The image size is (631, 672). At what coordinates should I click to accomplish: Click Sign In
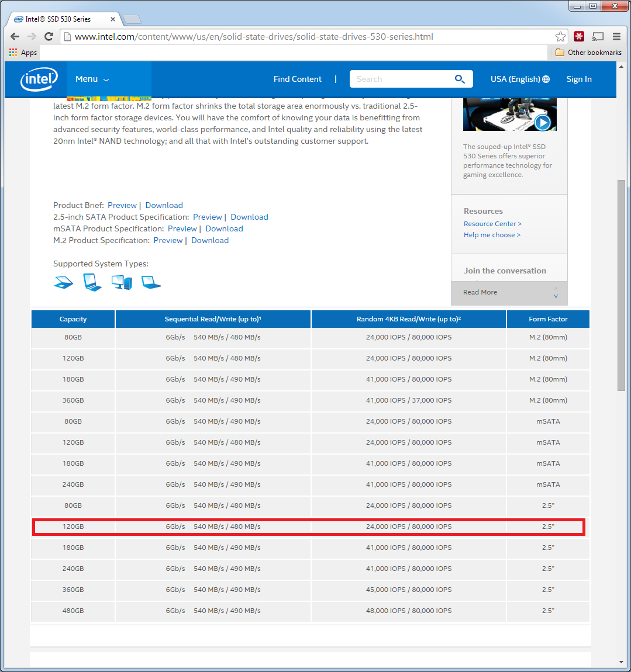coord(579,79)
